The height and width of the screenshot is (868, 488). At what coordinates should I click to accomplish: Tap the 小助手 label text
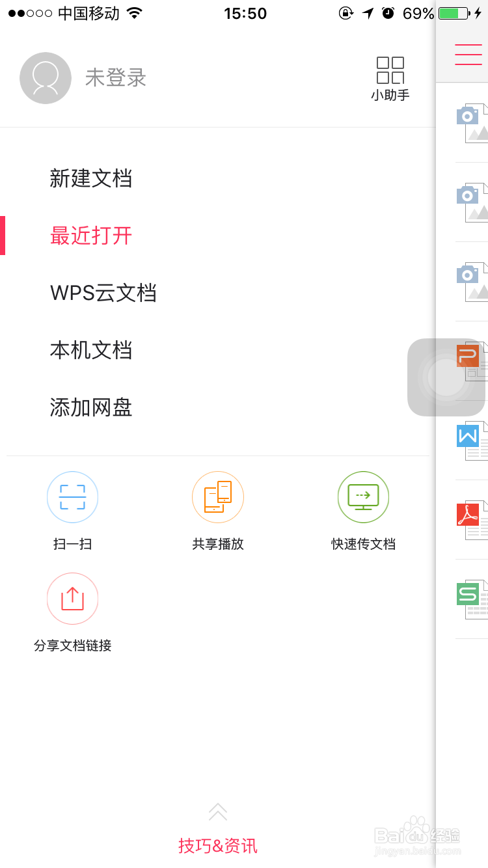(x=390, y=95)
